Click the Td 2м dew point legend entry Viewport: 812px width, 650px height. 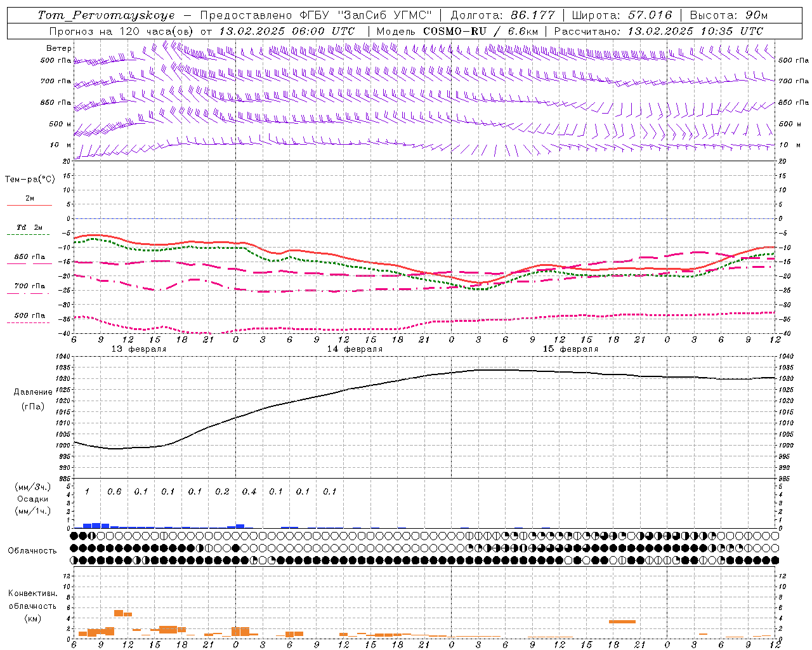(30, 227)
